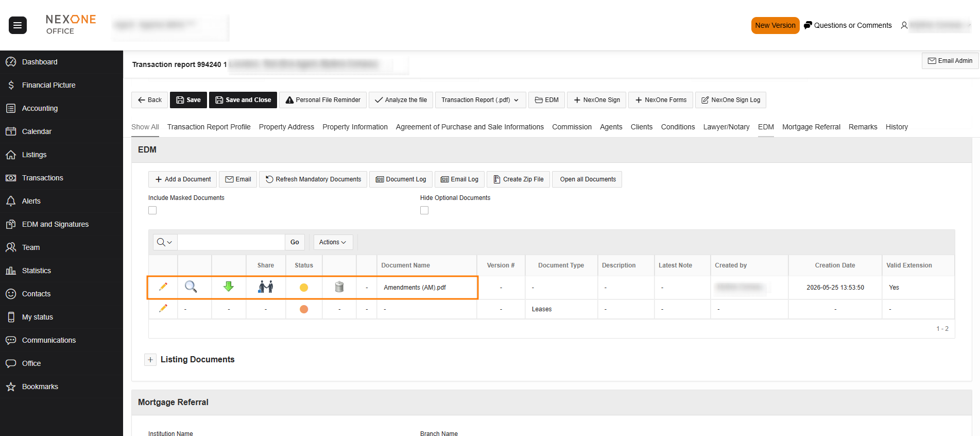Expand the Listing Documents section
The image size is (980, 436).
point(150,360)
